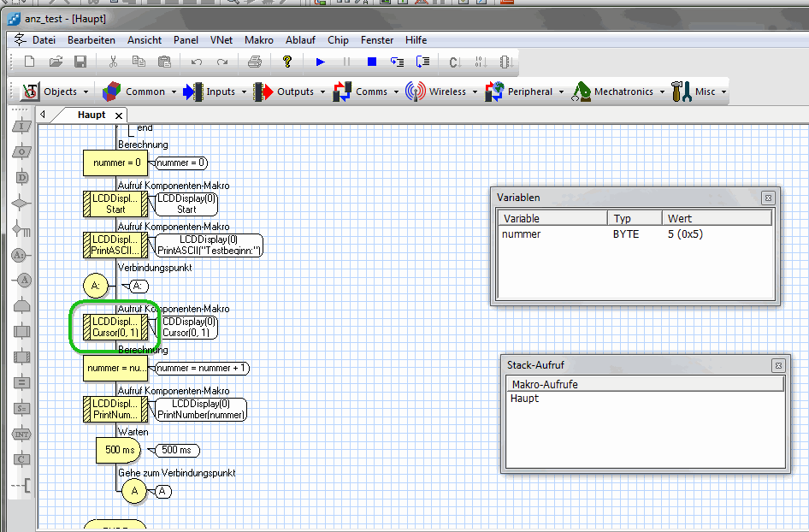Open the Hilfe menu
The height and width of the screenshot is (532, 809).
416,39
